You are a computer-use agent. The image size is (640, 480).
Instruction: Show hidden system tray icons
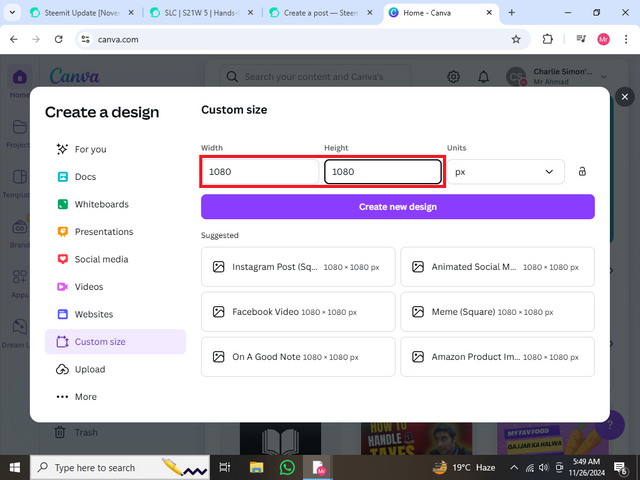coord(514,468)
